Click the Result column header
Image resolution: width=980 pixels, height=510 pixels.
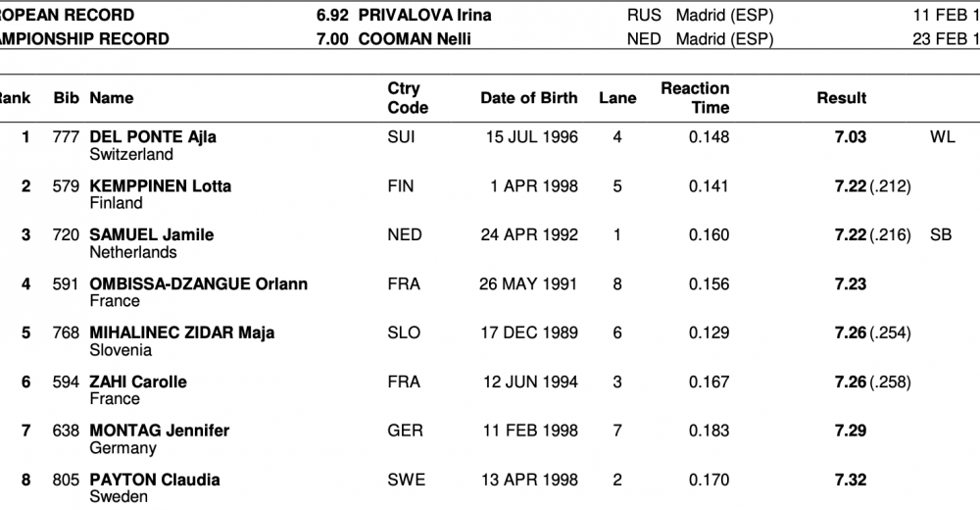tap(841, 98)
